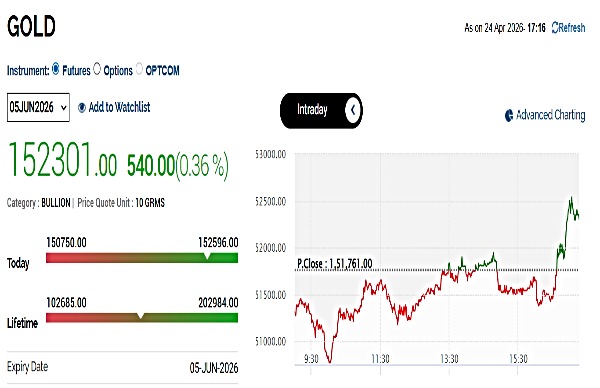Click lifetime high value 202984.00

point(218,303)
